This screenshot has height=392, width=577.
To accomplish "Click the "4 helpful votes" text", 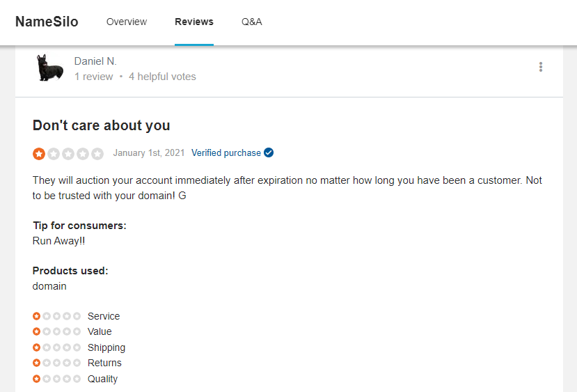I will (x=162, y=77).
